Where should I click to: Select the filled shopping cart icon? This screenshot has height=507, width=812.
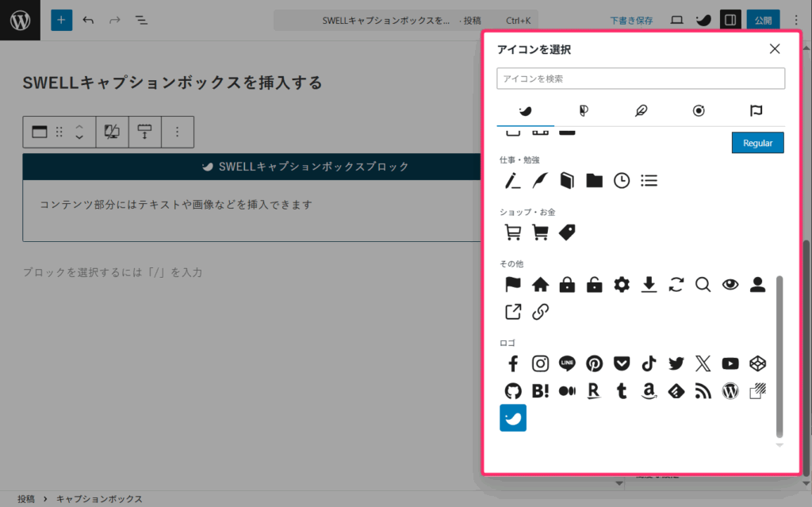540,232
